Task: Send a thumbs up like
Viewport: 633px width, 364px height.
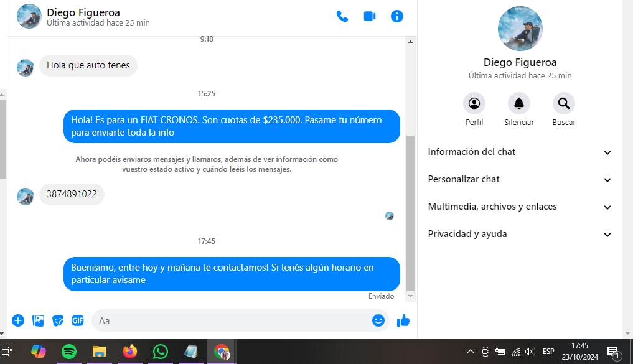Action: pos(403,320)
